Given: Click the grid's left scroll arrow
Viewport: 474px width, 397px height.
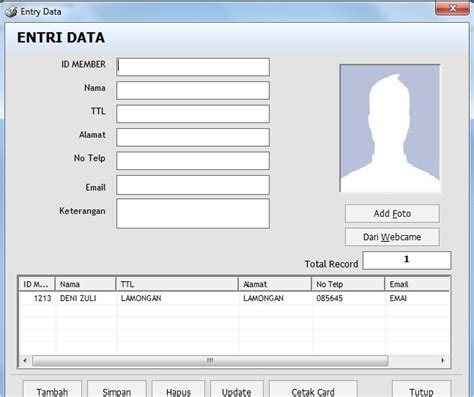Looking at the screenshot, I should pyautogui.click(x=25, y=360).
